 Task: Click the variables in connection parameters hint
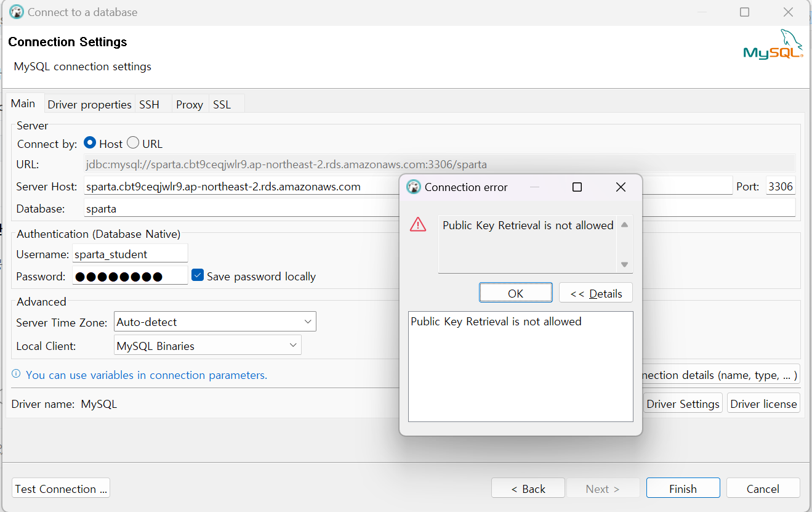click(x=147, y=375)
